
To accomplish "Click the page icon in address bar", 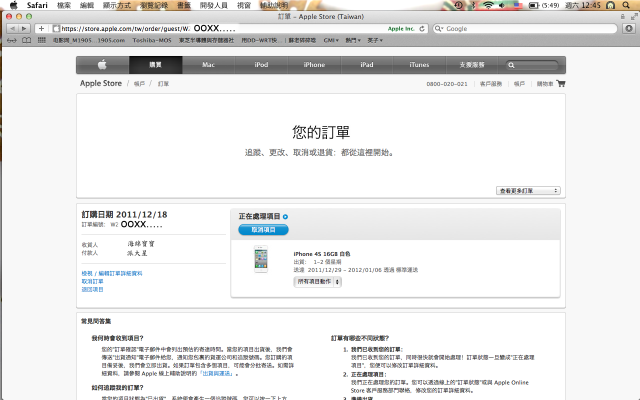I will pyautogui.click(x=56, y=29).
